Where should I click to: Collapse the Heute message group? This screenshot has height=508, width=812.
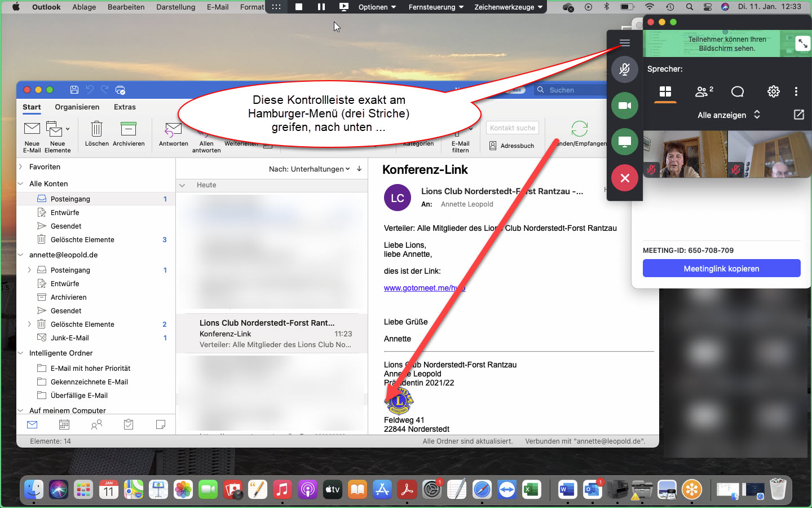(182, 185)
